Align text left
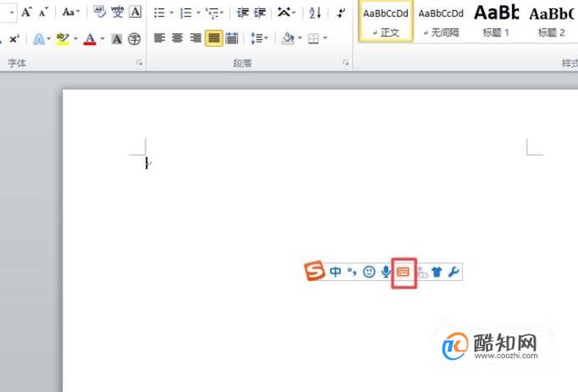578x392 pixels. tap(159, 38)
